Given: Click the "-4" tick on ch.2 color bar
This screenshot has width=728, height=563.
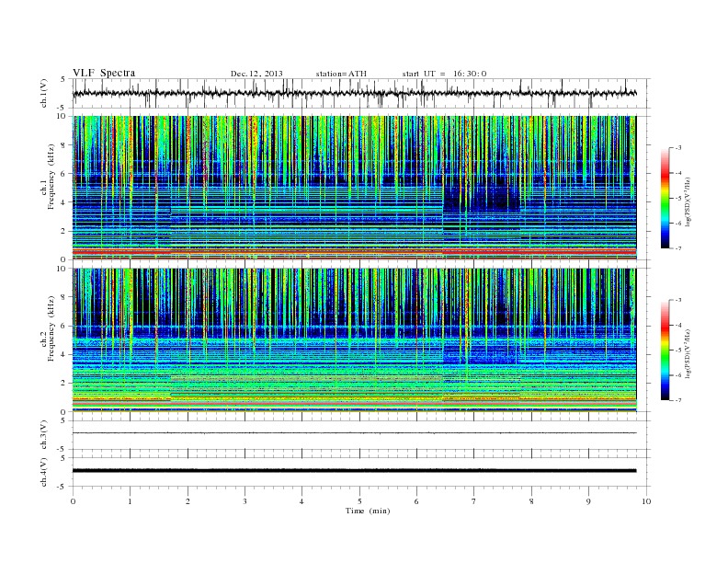Looking at the screenshot, I should 678,325.
